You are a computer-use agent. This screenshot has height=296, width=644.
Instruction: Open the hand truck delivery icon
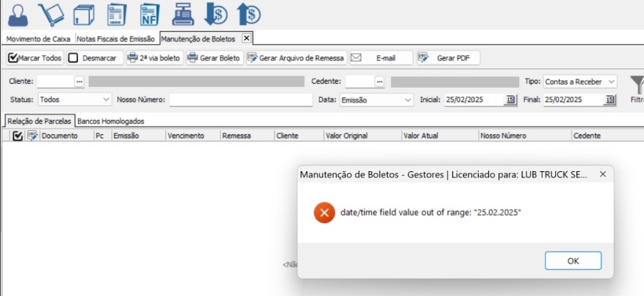[51, 15]
